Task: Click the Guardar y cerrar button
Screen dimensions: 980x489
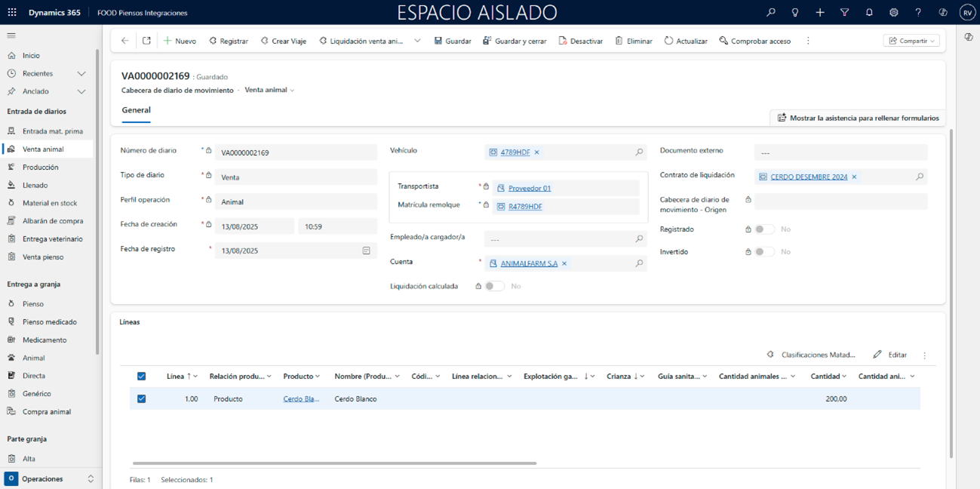Action: (x=515, y=41)
